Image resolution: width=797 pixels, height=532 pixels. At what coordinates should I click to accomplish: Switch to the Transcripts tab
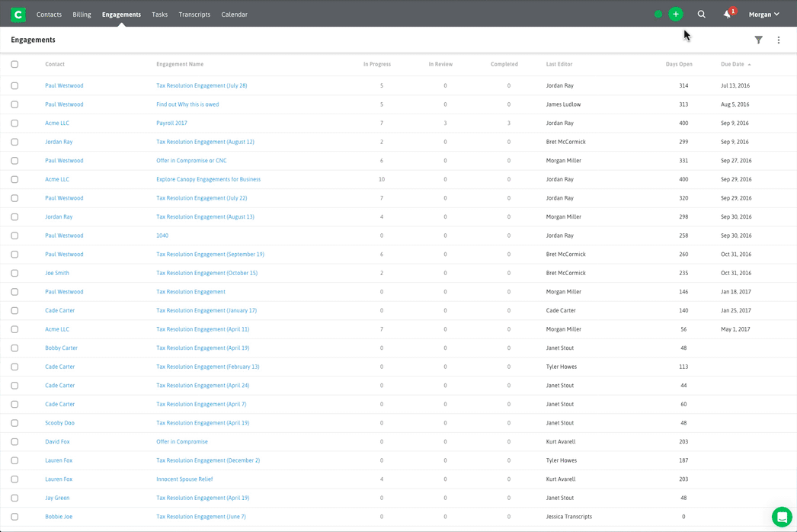pos(194,14)
